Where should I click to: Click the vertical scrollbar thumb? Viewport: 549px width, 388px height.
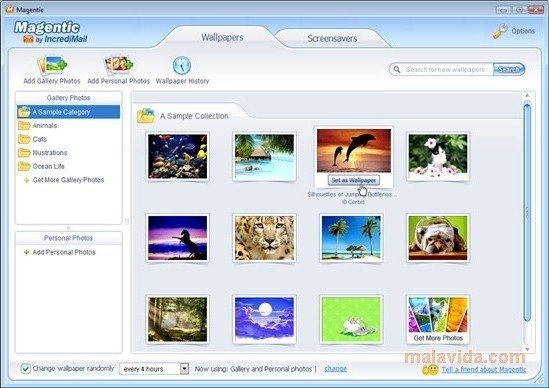pos(527,212)
